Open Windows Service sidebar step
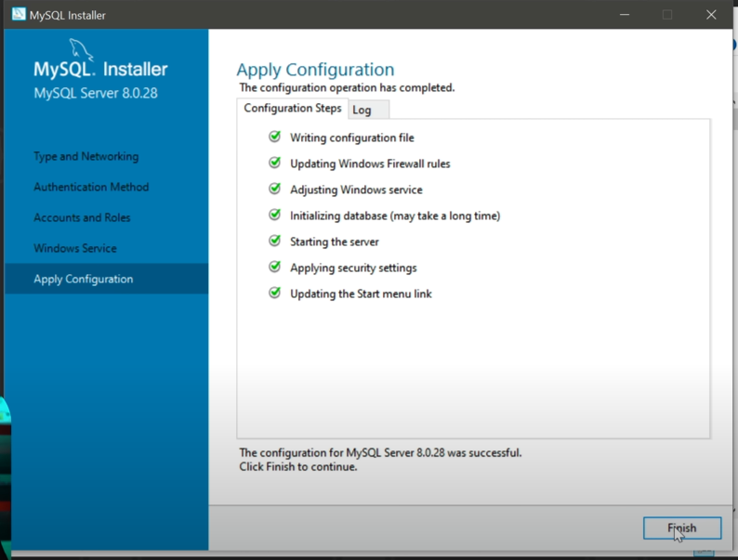 [75, 248]
